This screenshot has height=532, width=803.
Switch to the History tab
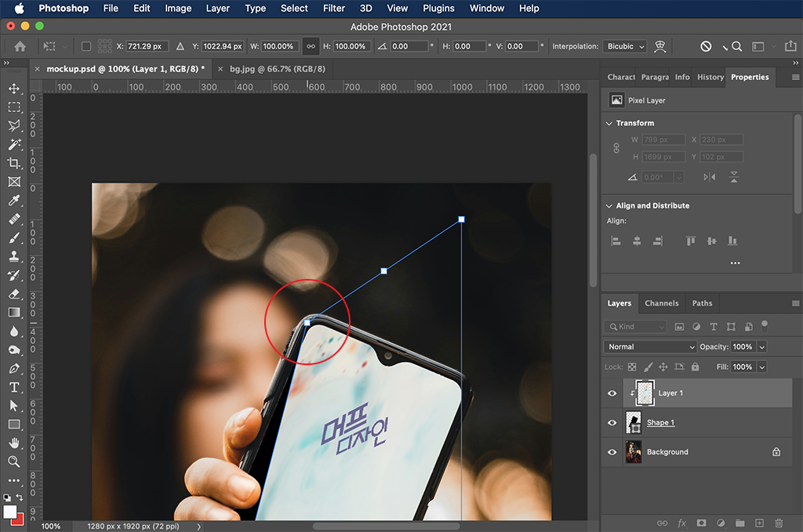coord(710,78)
